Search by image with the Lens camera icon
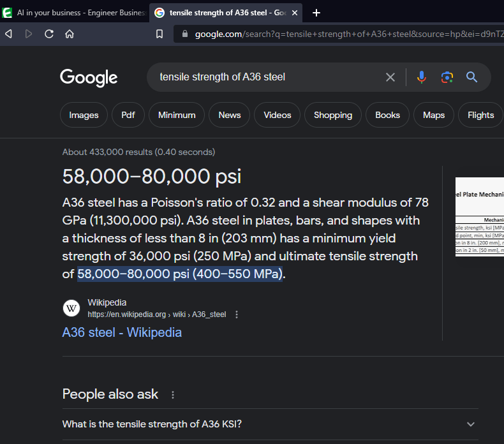Image resolution: width=504 pixels, height=444 pixels. [447, 77]
